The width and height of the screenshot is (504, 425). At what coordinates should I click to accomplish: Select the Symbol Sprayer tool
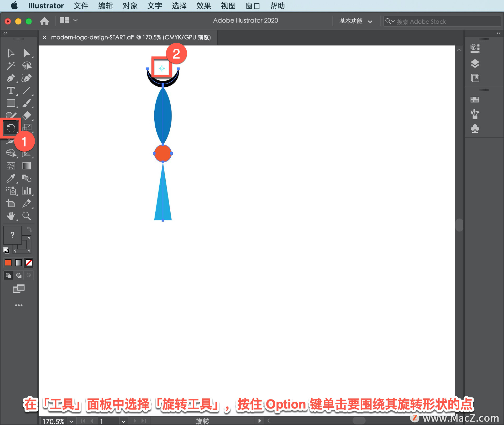(11, 191)
